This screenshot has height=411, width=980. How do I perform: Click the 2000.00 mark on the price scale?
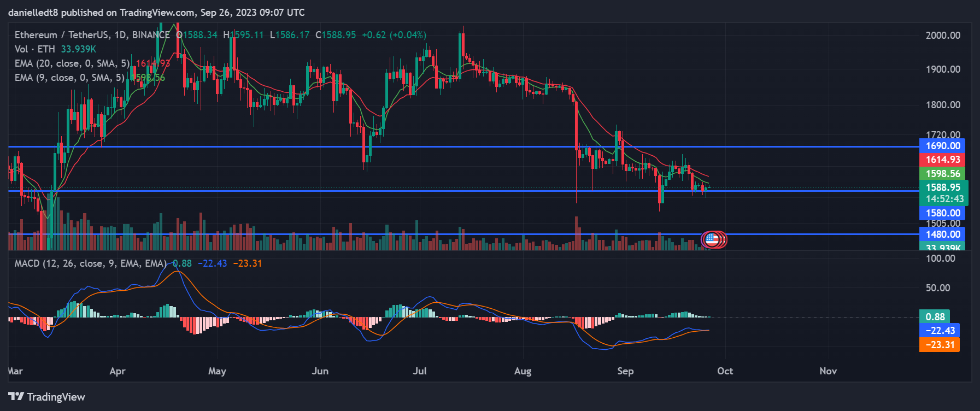[943, 36]
